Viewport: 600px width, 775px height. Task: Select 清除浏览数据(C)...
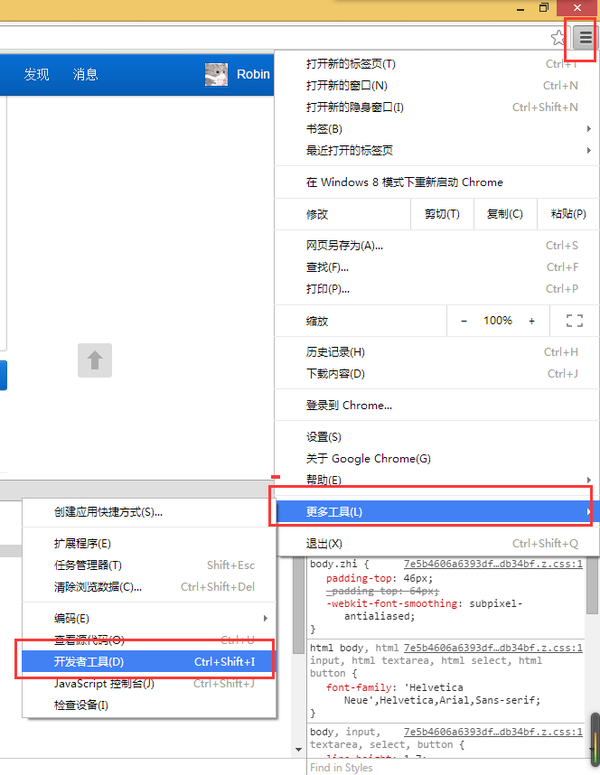click(149, 587)
